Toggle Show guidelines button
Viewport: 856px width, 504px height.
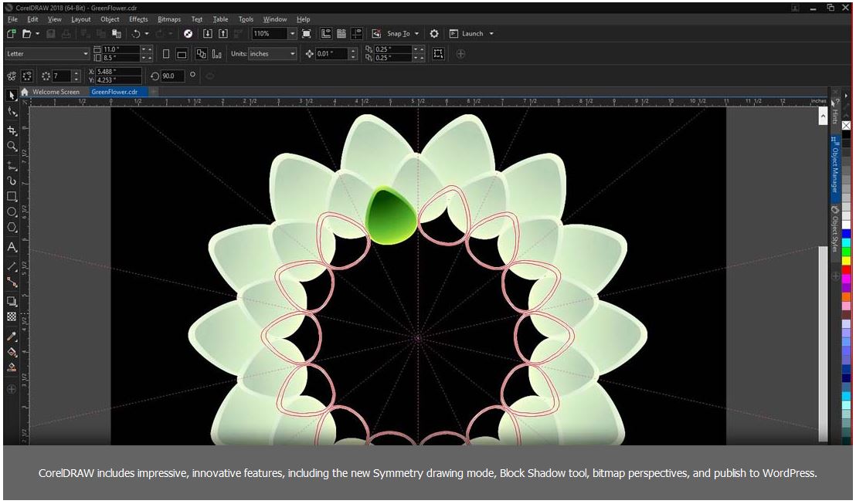pos(356,34)
